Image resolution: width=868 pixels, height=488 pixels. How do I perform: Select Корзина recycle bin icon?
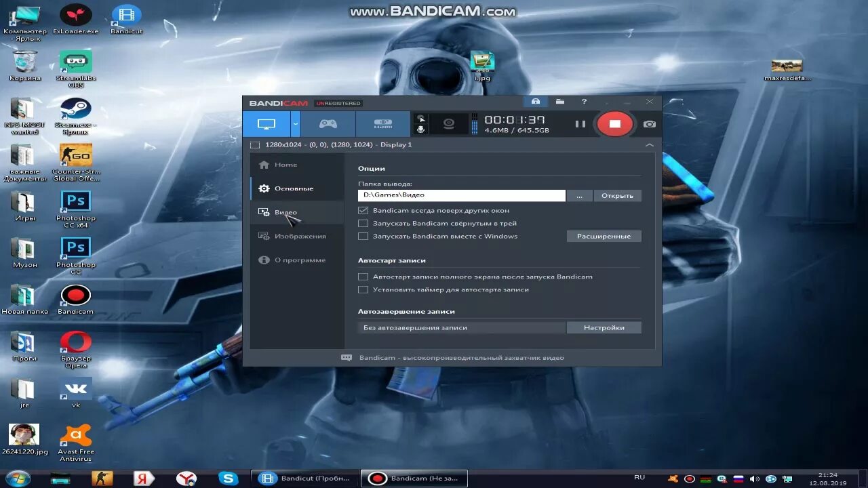pyautogui.click(x=25, y=66)
